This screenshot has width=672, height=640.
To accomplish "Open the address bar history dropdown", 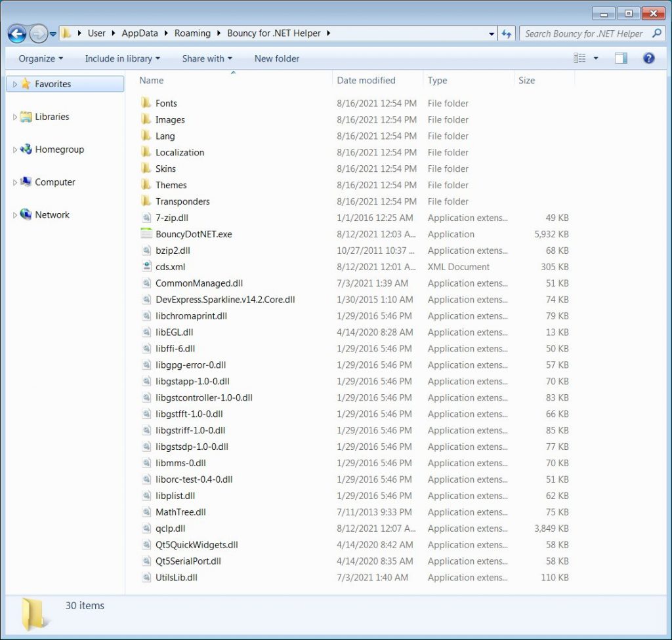I will point(492,33).
